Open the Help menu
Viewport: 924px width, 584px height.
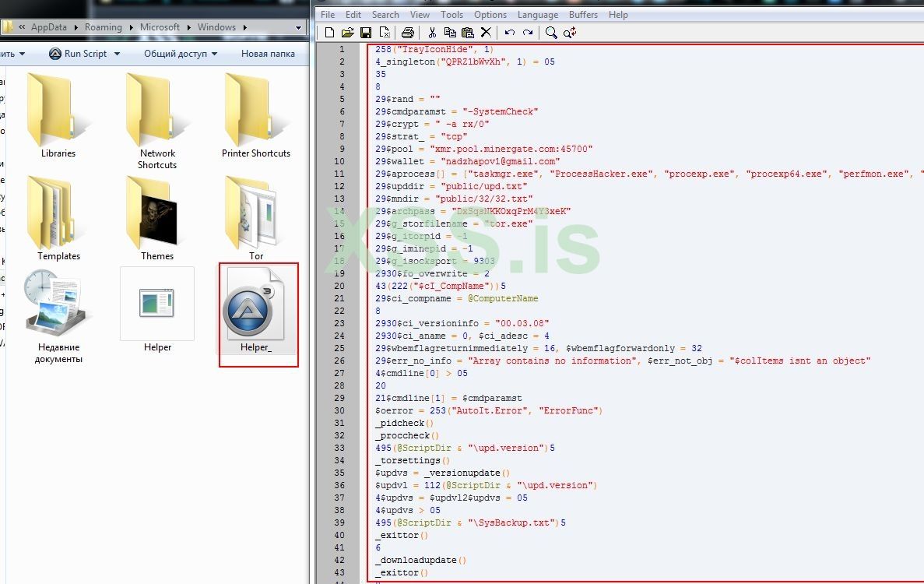[x=618, y=15]
